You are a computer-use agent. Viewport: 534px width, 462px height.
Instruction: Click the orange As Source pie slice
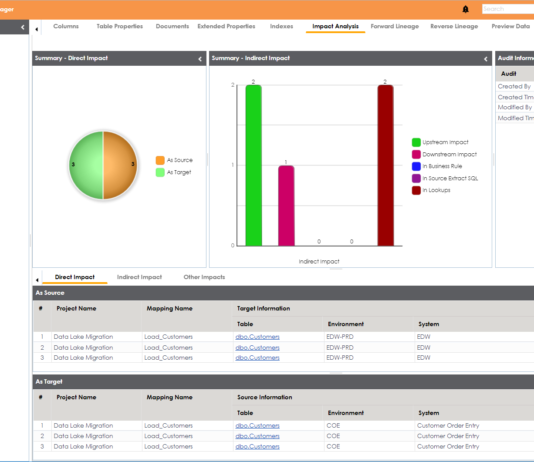click(x=120, y=165)
